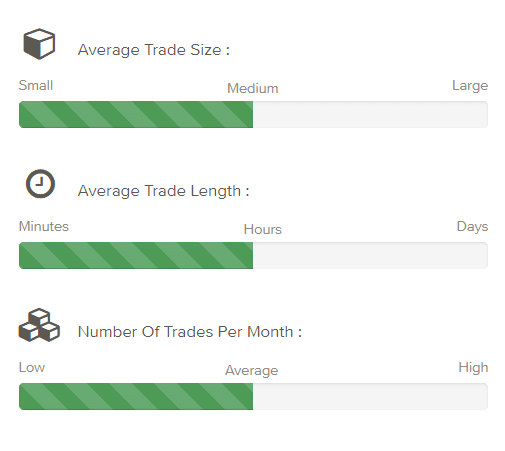Click the empty gray part of Trades Per Month bar
This screenshot has width=505, height=451.
pos(370,396)
